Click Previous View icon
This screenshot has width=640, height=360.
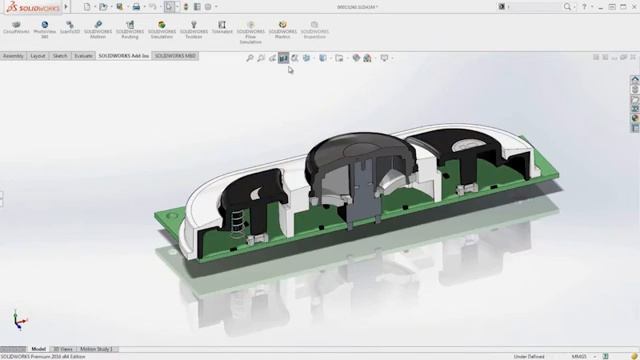tap(272, 58)
